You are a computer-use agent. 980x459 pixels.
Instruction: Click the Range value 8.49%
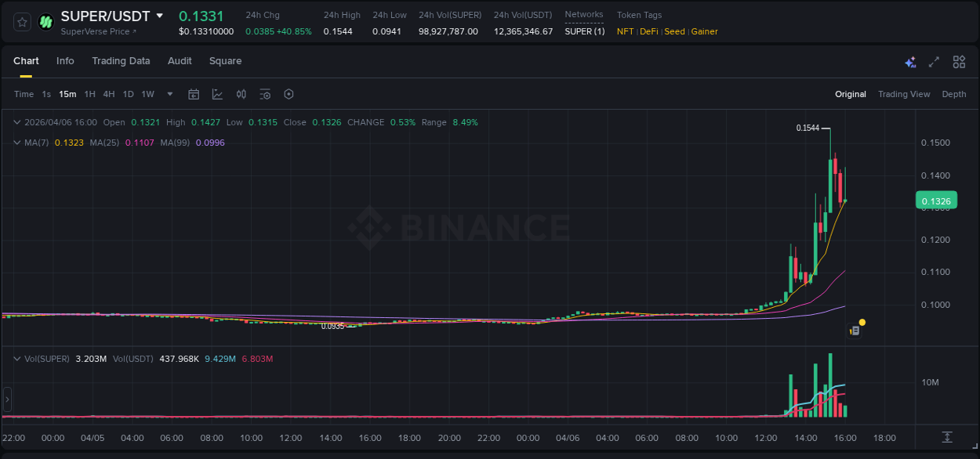465,122
